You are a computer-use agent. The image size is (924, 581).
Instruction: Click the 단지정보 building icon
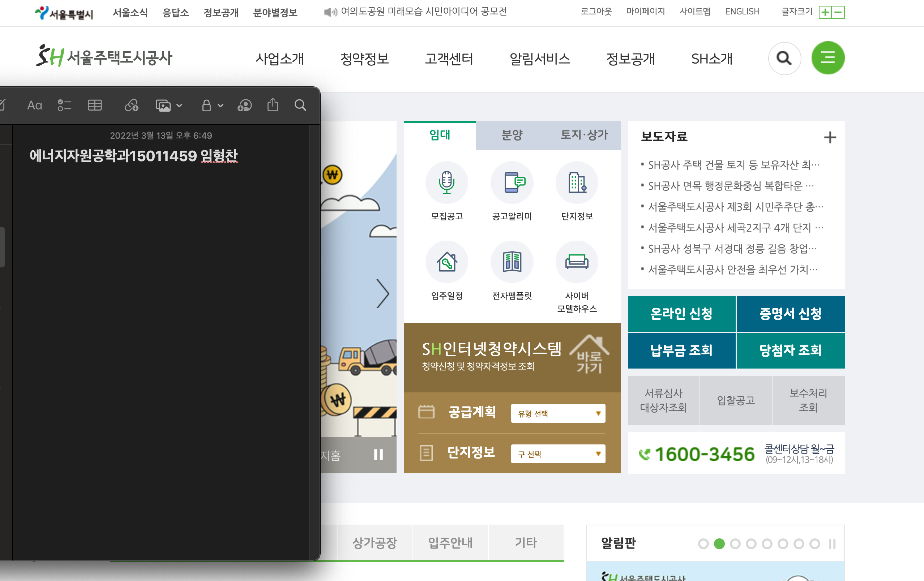tap(576, 182)
